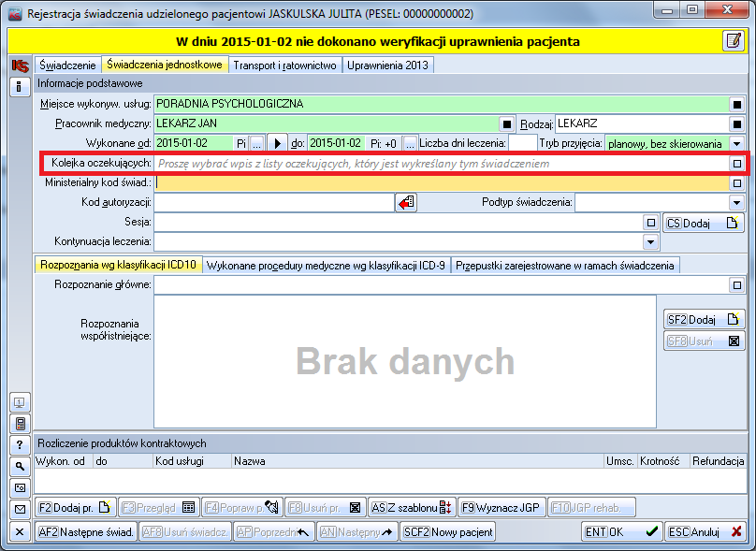Open the calculator icon in left sidebar
The width and height of the screenshot is (756, 551).
click(20, 424)
